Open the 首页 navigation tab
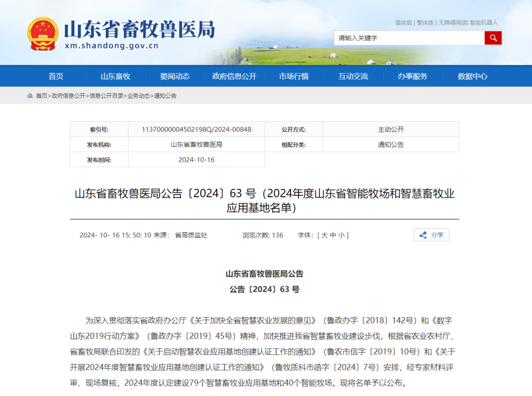 pos(56,76)
